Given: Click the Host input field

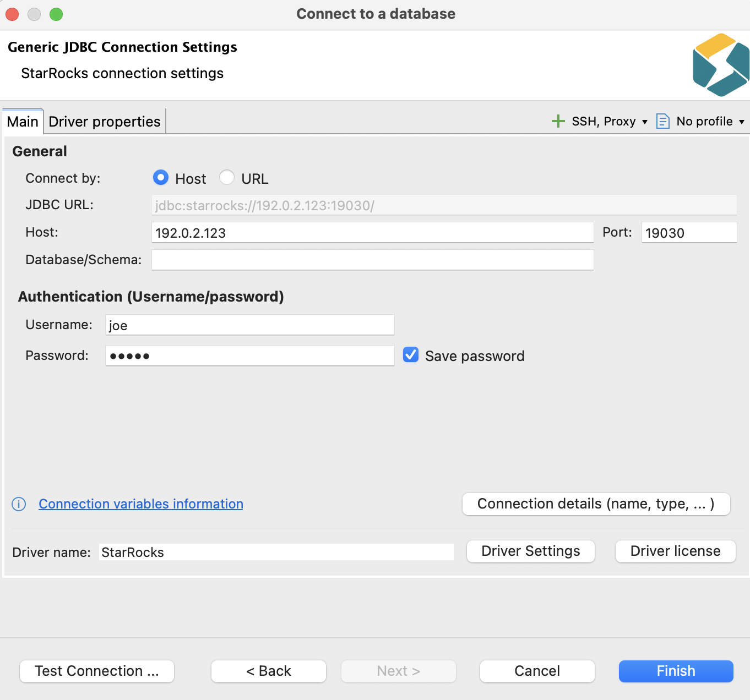Looking at the screenshot, I should [x=373, y=232].
